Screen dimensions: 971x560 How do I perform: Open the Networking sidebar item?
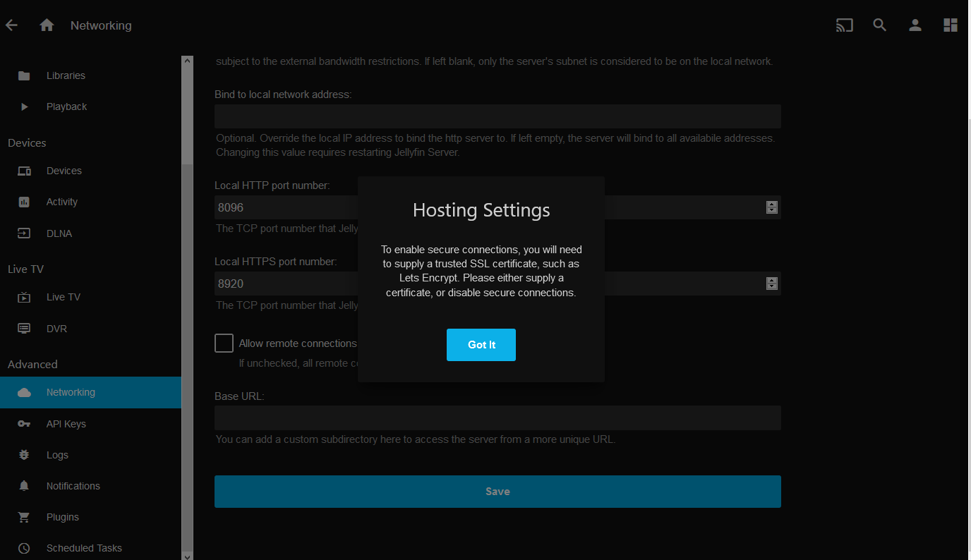90,392
